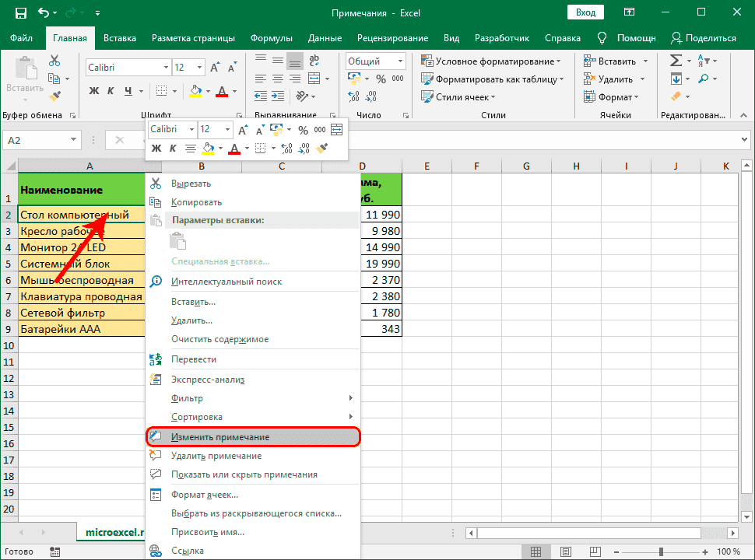Click the 'Вход' sign-in button
This screenshot has width=755, height=560.
[585, 13]
